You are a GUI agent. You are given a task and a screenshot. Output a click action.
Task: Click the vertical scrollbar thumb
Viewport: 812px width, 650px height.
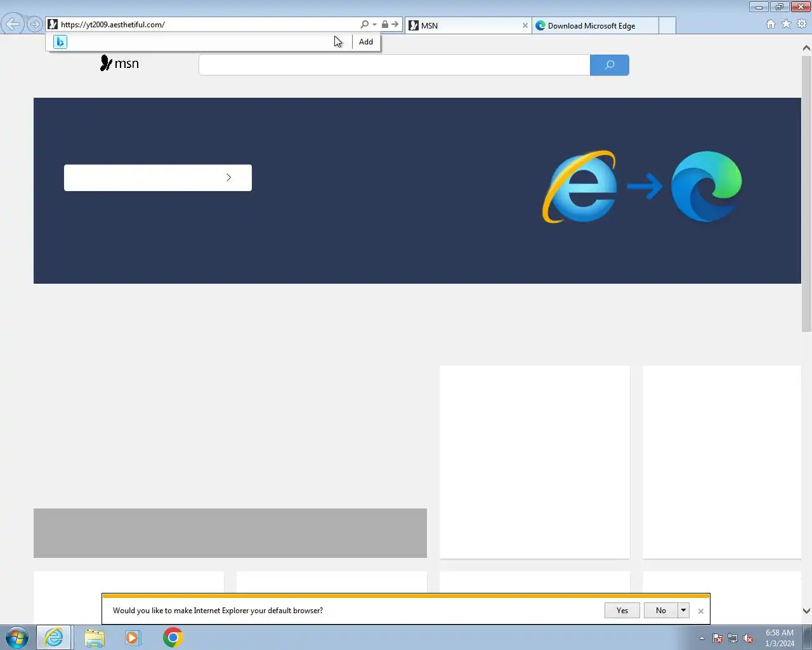(x=806, y=193)
